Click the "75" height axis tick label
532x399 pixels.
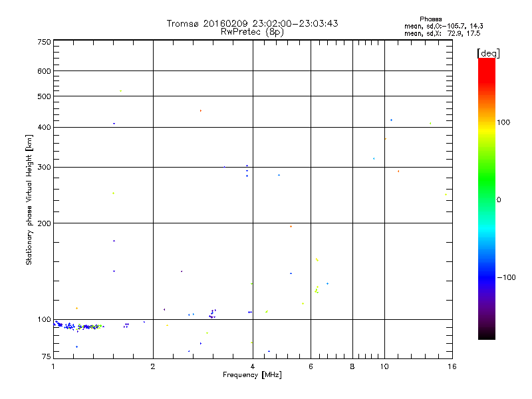click(47, 356)
